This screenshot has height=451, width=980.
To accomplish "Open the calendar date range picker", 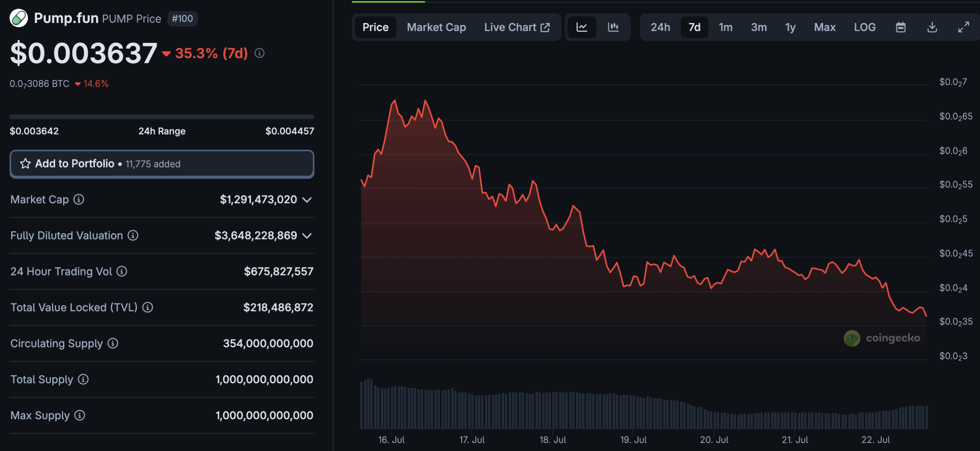I will tap(901, 27).
